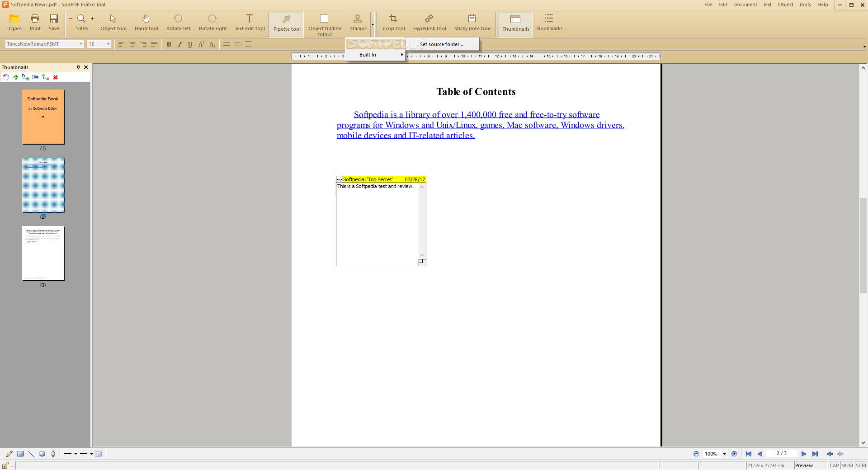This screenshot has height=470, width=868.
Task: Expand the Stamps dropdown arrow
Action: 373,24
